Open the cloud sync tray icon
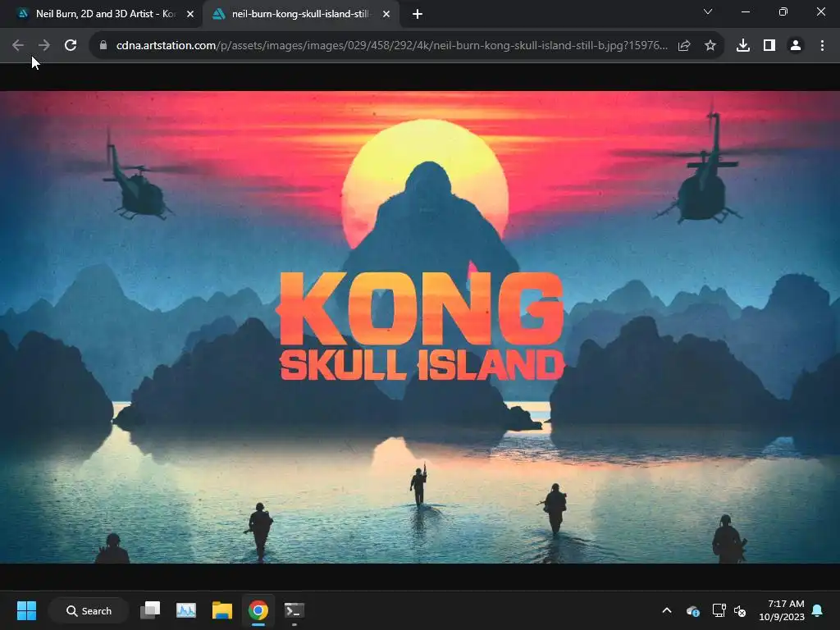 [692, 610]
